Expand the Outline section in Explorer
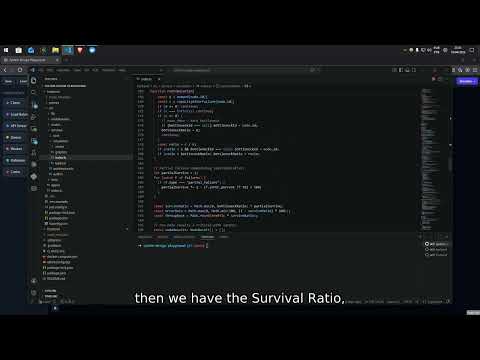The height and width of the screenshot is (360, 480). click(x=51, y=291)
